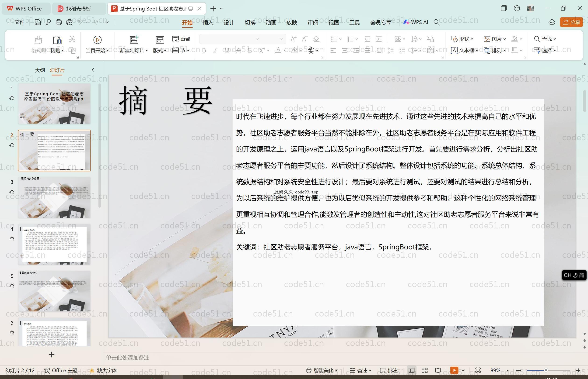Click add slide plus under thumbnails
588x379 pixels.
coord(52,355)
